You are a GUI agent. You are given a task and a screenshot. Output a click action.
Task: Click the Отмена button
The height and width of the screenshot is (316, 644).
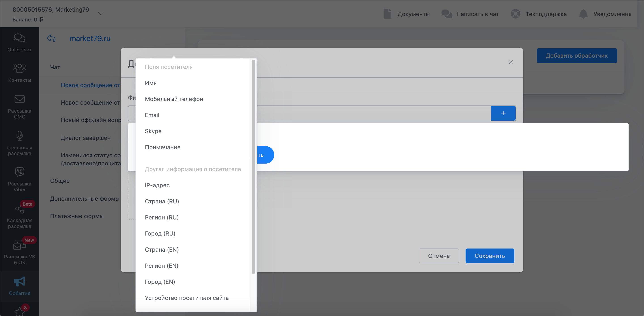click(x=439, y=256)
